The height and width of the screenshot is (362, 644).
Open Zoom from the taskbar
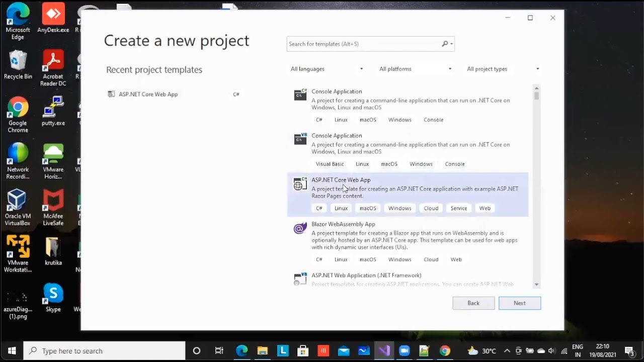405,351
